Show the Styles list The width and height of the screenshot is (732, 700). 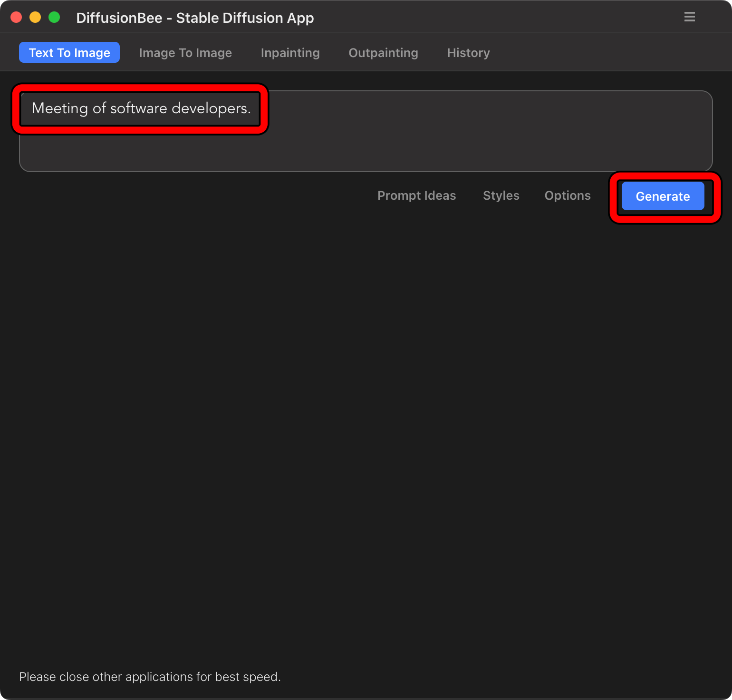[501, 195]
